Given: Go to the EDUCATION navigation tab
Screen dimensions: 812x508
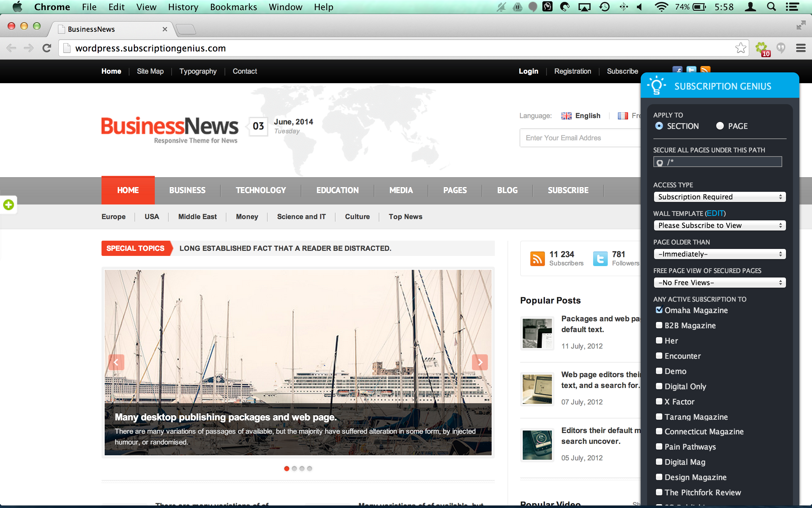Looking at the screenshot, I should click(337, 190).
